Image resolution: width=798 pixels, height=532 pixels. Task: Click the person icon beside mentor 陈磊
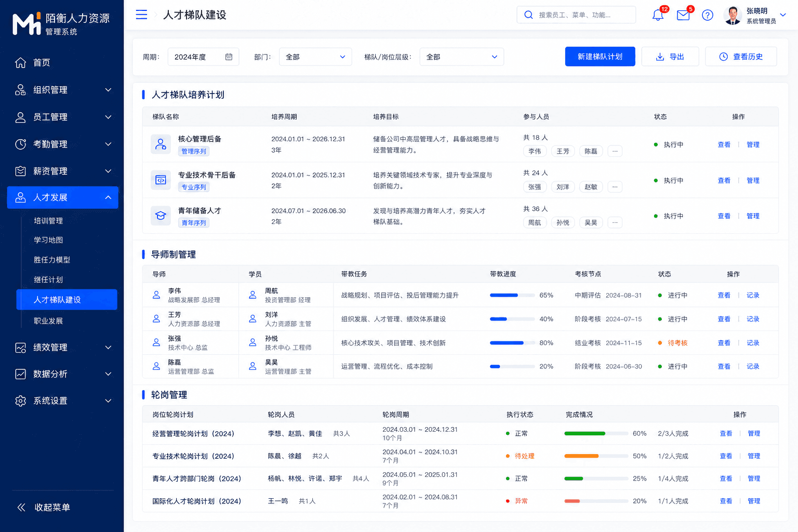156,366
